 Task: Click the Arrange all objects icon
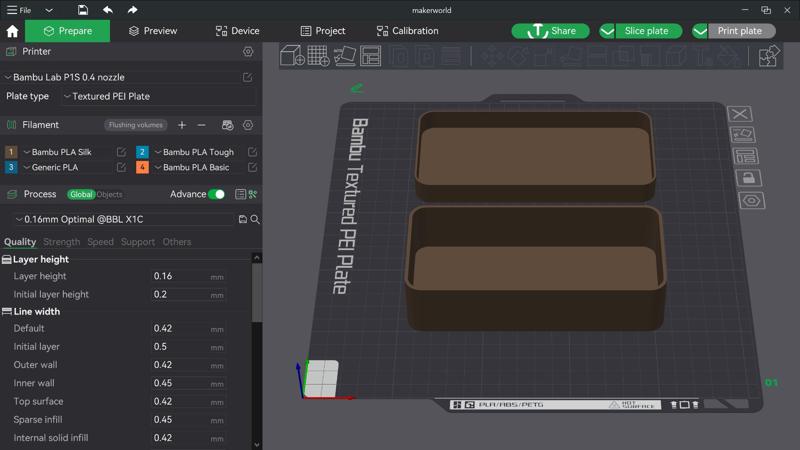point(370,55)
